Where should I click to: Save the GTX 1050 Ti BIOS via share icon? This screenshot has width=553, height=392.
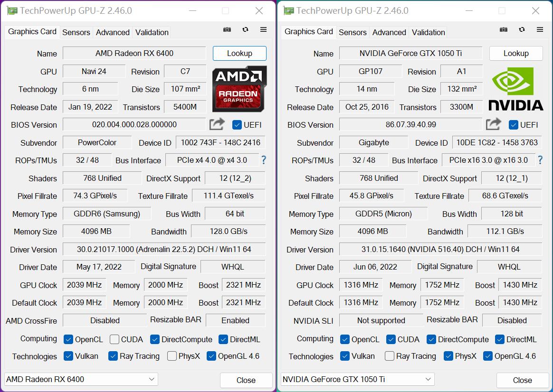[493, 124]
